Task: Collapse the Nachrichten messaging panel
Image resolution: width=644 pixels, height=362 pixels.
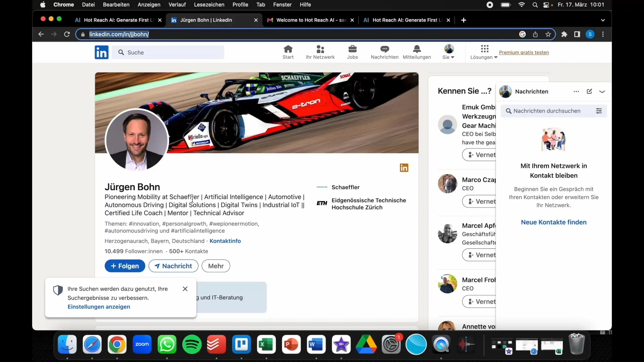Action: pos(602,92)
